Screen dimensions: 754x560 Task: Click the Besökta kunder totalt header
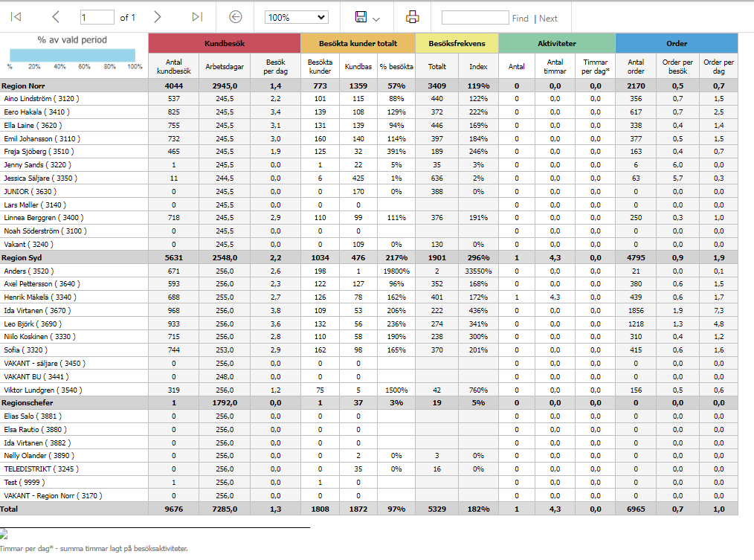tap(358, 43)
